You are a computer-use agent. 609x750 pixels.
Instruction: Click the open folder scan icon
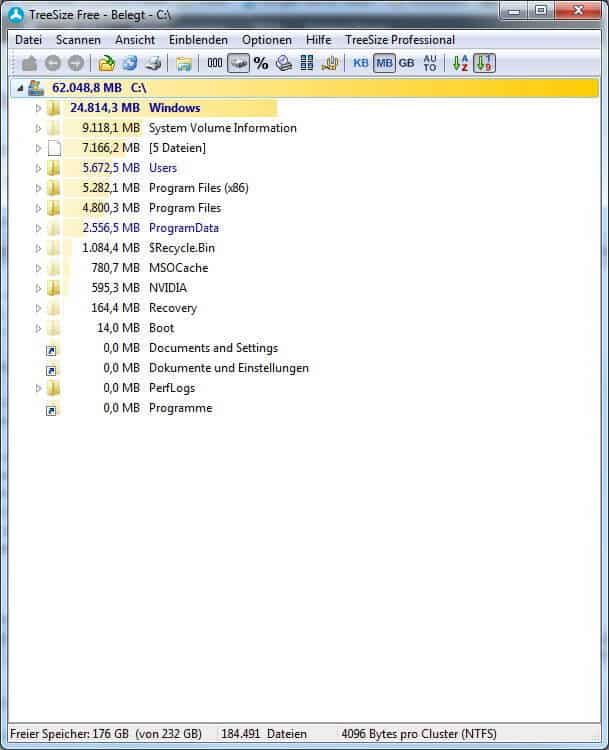tap(106, 63)
